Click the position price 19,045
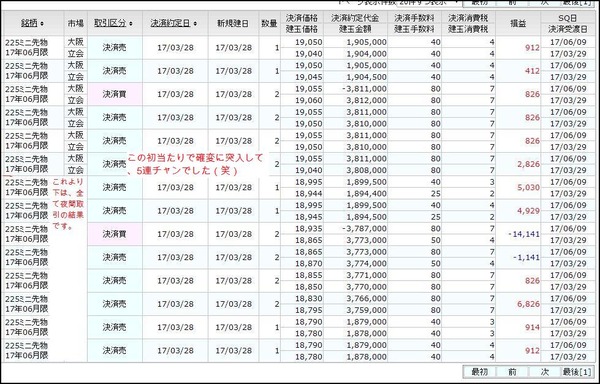600x384 pixels. click(309, 77)
